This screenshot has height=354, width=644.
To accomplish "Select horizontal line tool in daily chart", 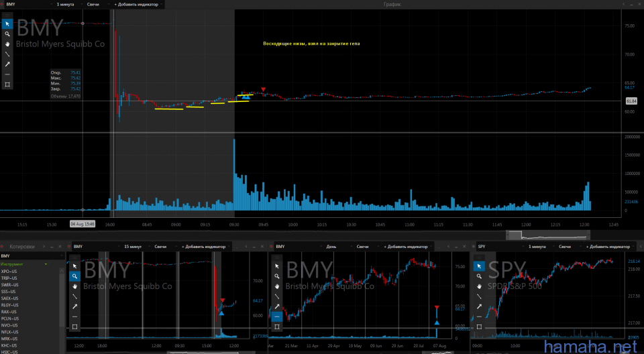I will [277, 316].
